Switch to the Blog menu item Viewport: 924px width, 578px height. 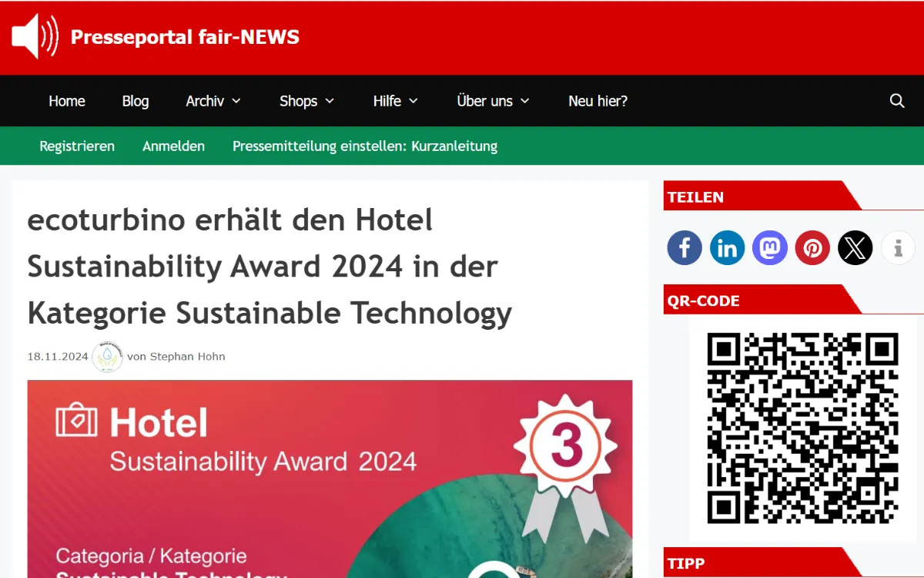(x=135, y=101)
